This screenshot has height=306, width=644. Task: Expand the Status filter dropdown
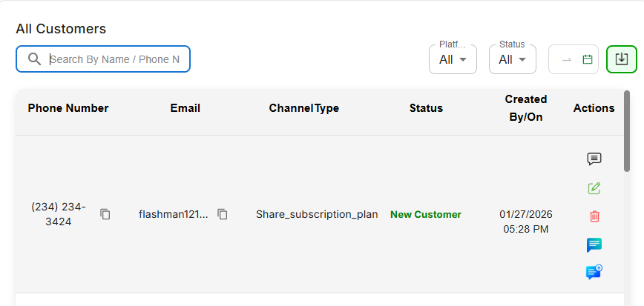tap(512, 59)
